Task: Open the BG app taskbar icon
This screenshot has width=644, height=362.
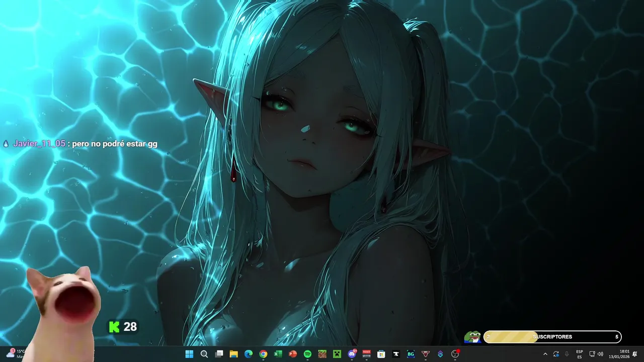Action: coord(411,354)
